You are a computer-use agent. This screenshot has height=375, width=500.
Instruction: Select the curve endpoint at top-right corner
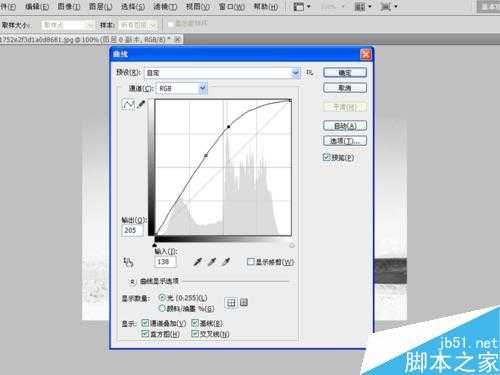(x=290, y=100)
